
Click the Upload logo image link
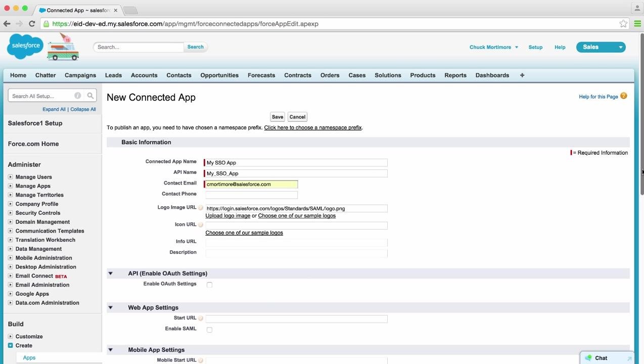[227, 216]
